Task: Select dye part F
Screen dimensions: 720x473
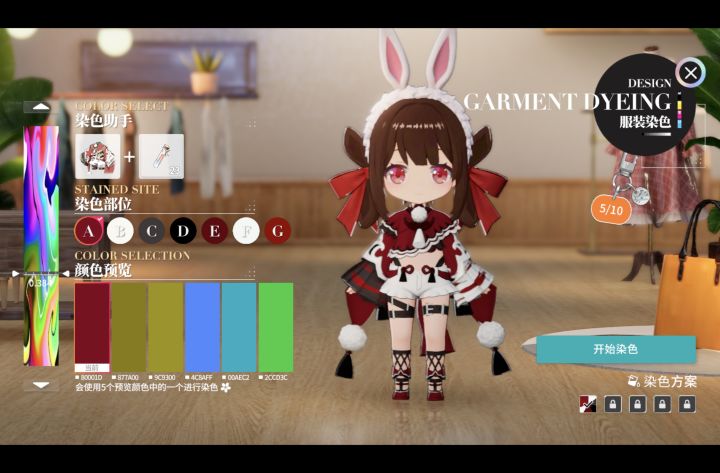Action: pos(246,231)
